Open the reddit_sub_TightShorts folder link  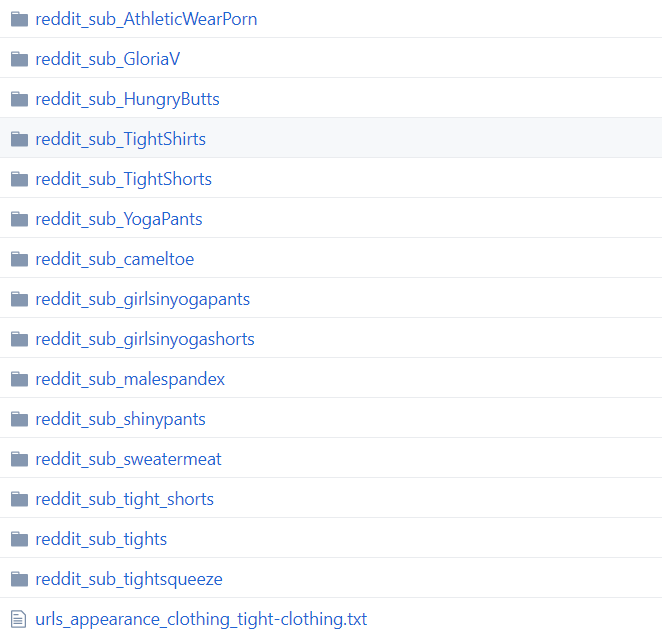[x=123, y=179]
